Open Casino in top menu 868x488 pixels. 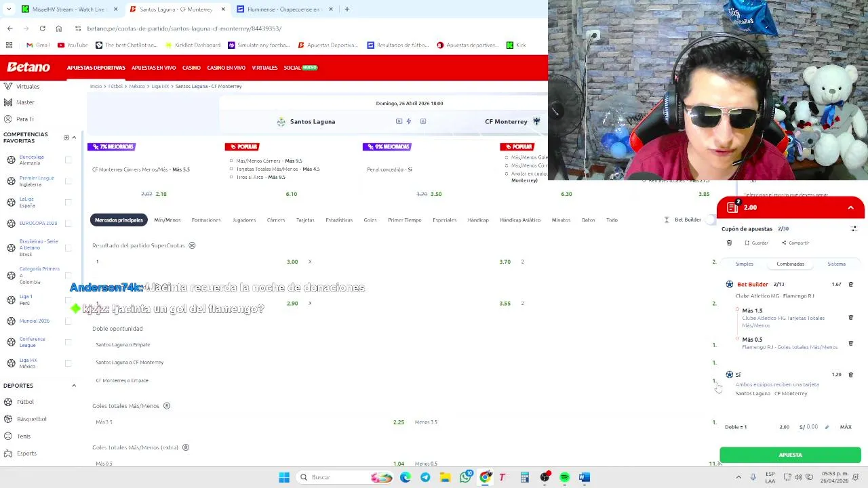(x=191, y=68)
